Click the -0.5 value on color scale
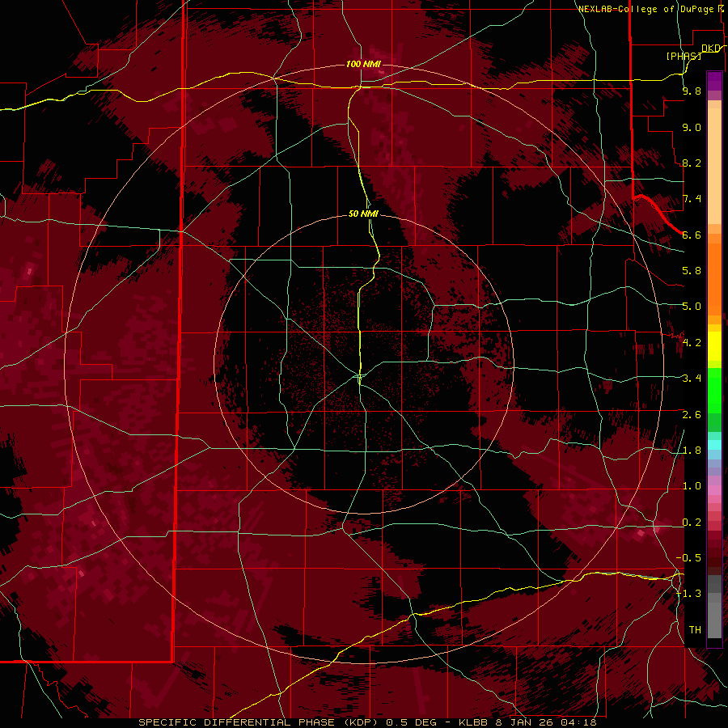The image size is (728, 728). 689,558
